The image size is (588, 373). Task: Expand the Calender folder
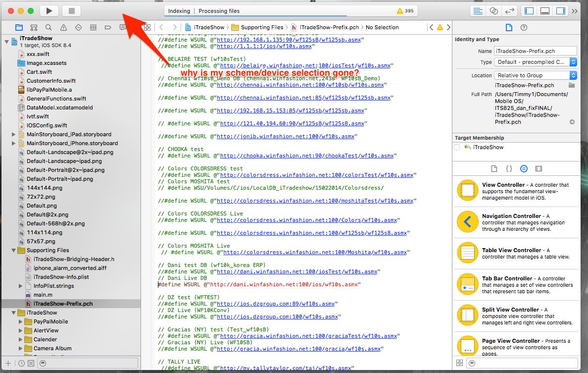[x=21, y=340]
